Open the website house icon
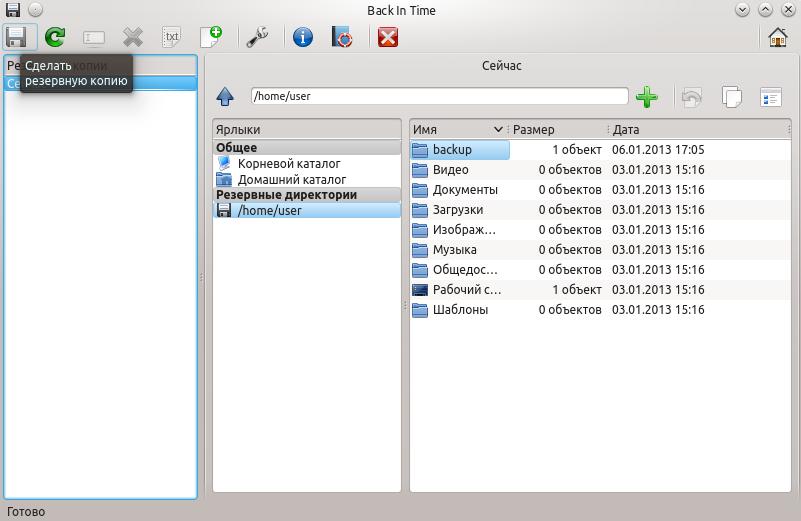This screenshot has height=521, width=801. pos(778,37)
